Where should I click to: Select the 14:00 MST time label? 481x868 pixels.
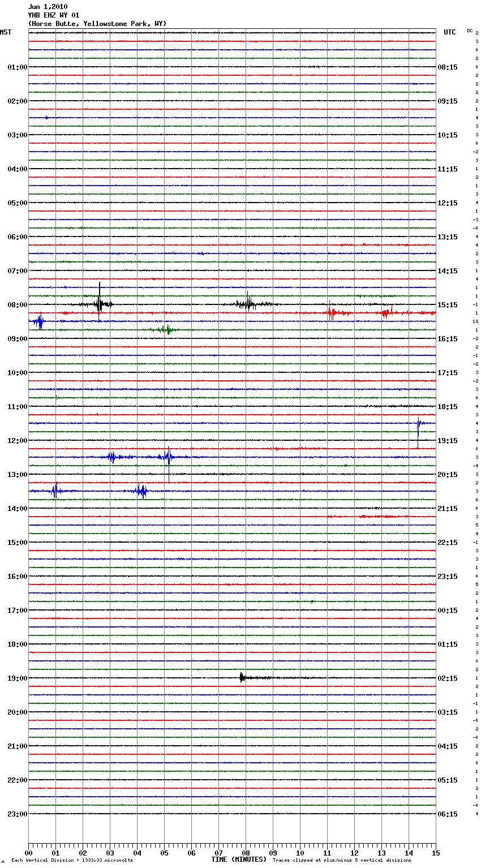[18, 509]
